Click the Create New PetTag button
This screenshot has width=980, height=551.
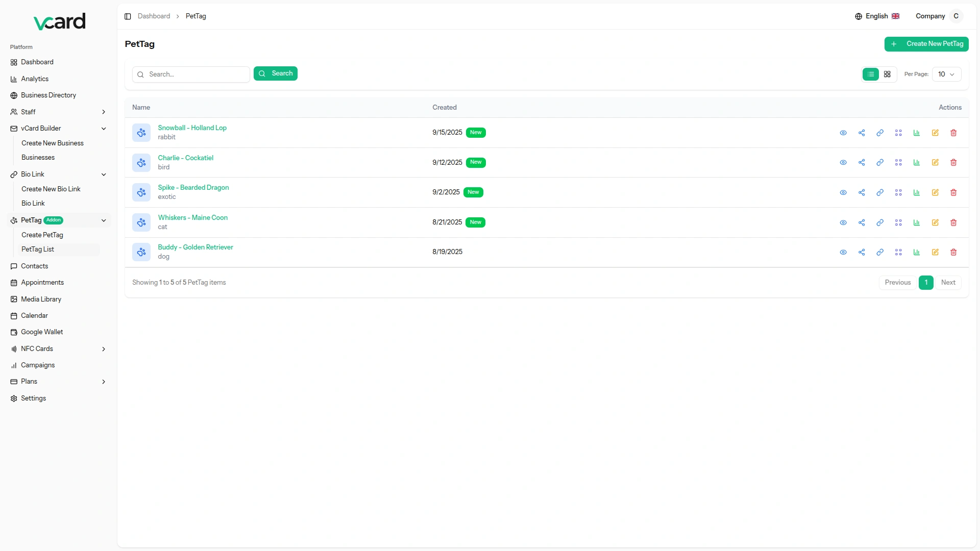[x=926, y=44]
